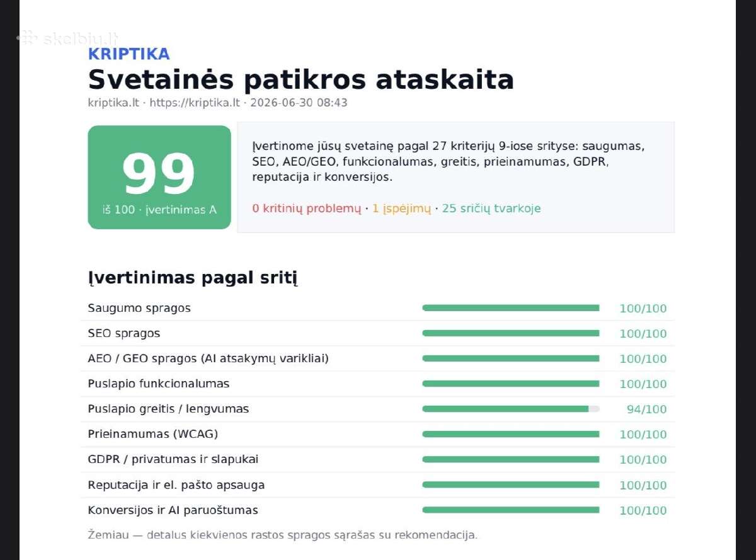Select the 'Puslapio funkcionalumas' row label

click(x=159, y=384)
